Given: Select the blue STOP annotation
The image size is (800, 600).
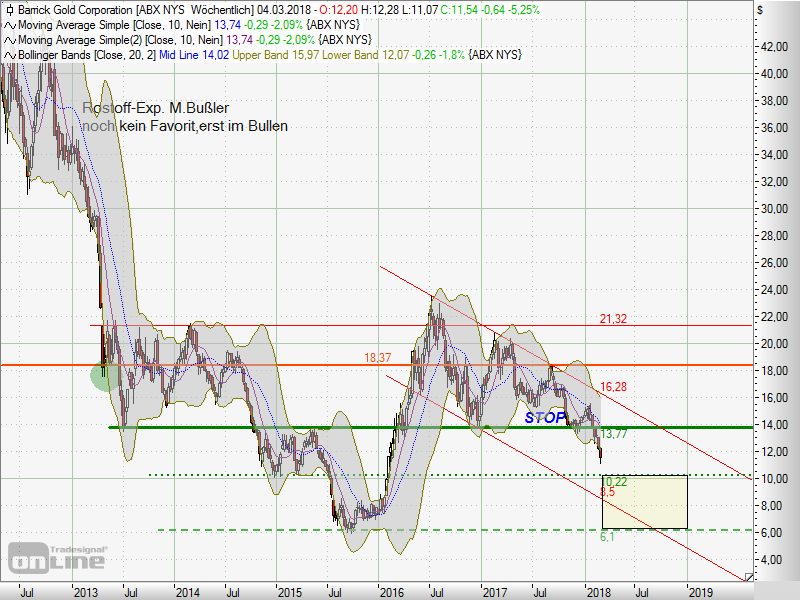Looking at the screenshot, I should [x=545, y=418].
